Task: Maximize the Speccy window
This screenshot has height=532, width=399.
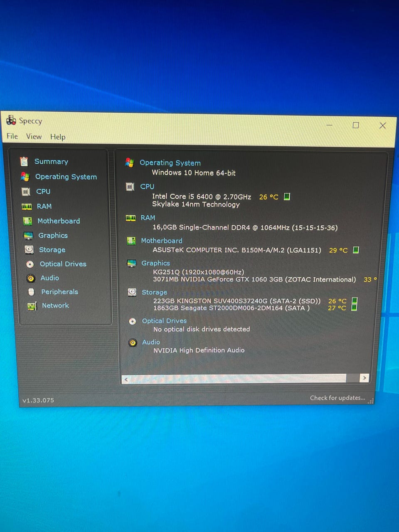Action: click(x=356, y=125)
